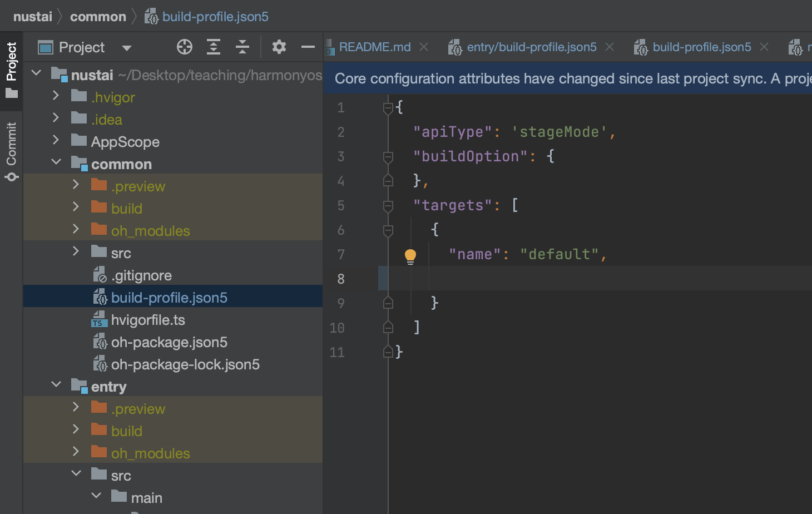Click fold end marker on line 9
812x514 pixels.
pos(388,303)
